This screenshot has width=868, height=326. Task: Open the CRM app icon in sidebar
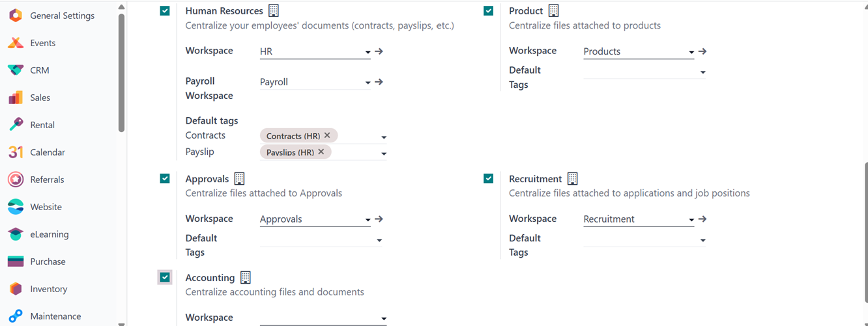point(16,70)
